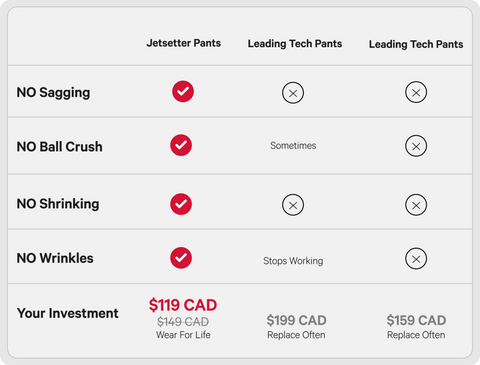This screenshot has width=480, height=365.
Task: Click the Sometimes text in Ball Crush row
Action: point(293,146)
